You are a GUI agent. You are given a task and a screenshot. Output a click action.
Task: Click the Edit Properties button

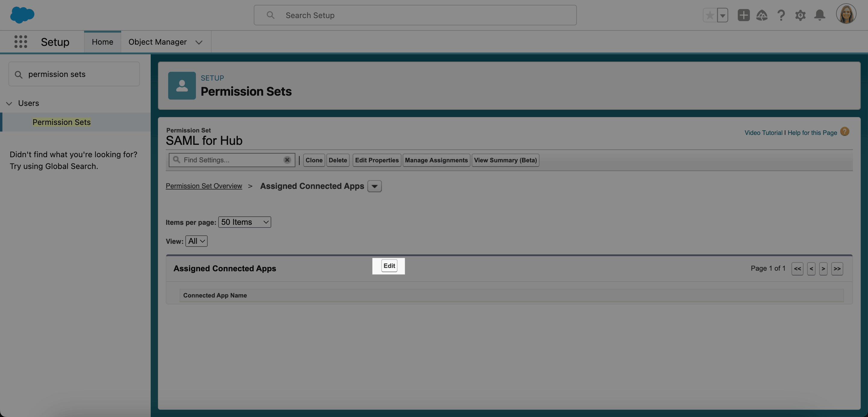click(377, 160)
